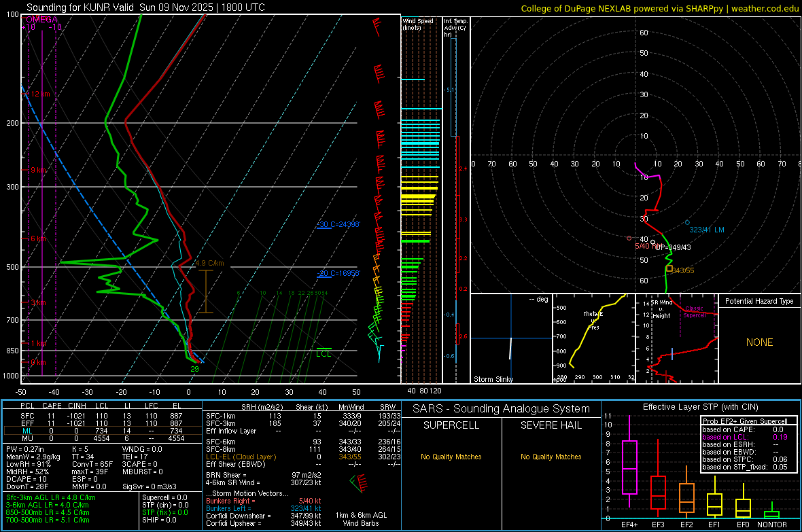802x532 pixels.
Task: Click the LowRH = 91% value
Action: pyautogui.click(x=28, y=464)
